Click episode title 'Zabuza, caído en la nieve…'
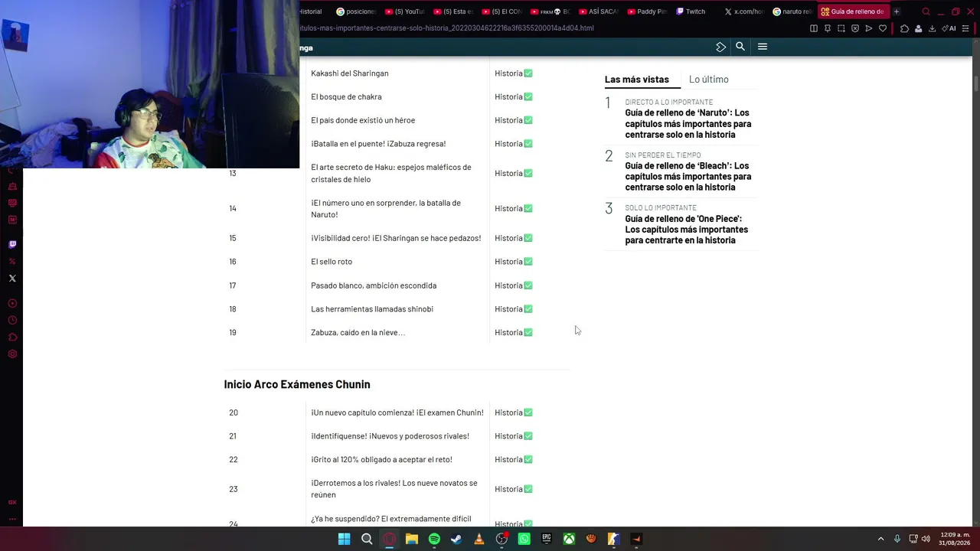Image resolution: width=980 pixels, height=551 pixels. [358, 333]
